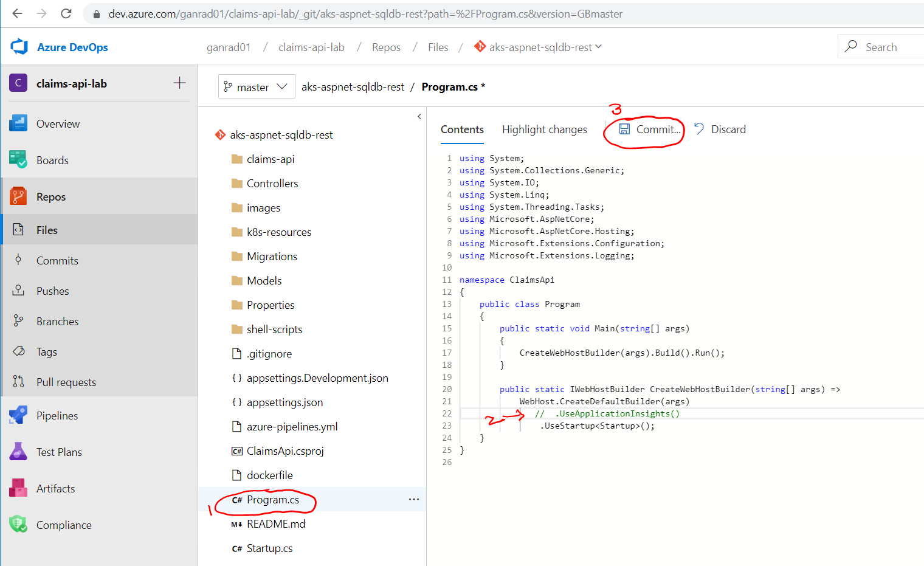Open the master branch selector dropdown
Screen dimensions: 924x566
(257, 86)
